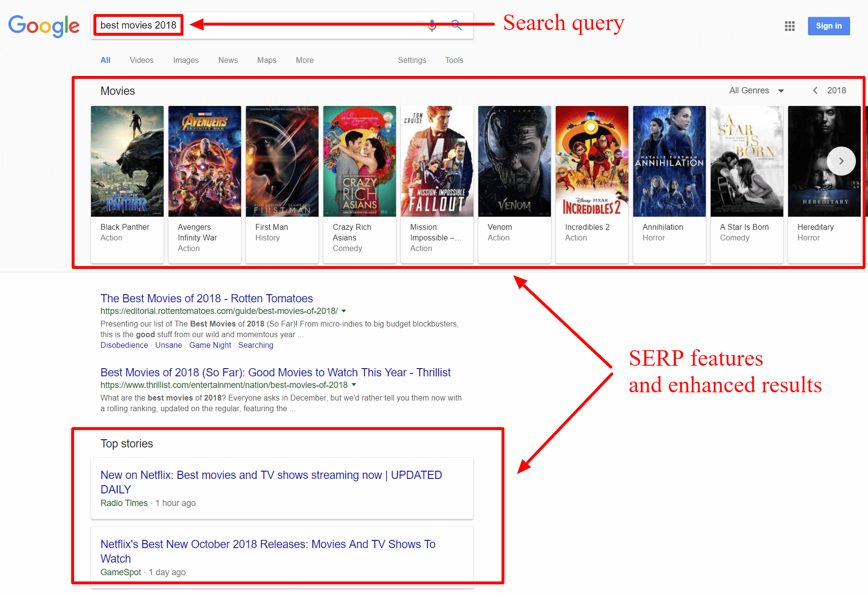Image resolution: width=868 pixels, height=595 pixels.
Task: Click the Radio Times source label
Action: [124, 503]
